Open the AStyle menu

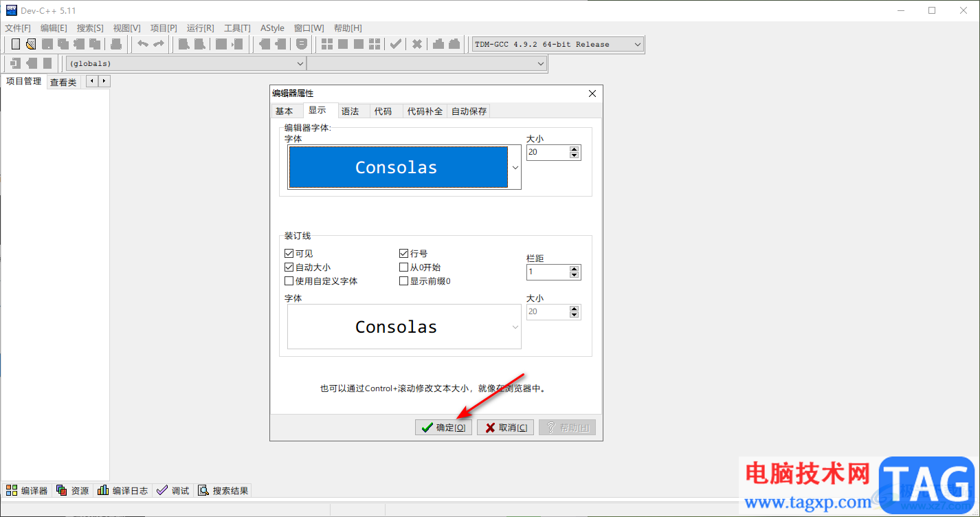[x=272, y=28]
